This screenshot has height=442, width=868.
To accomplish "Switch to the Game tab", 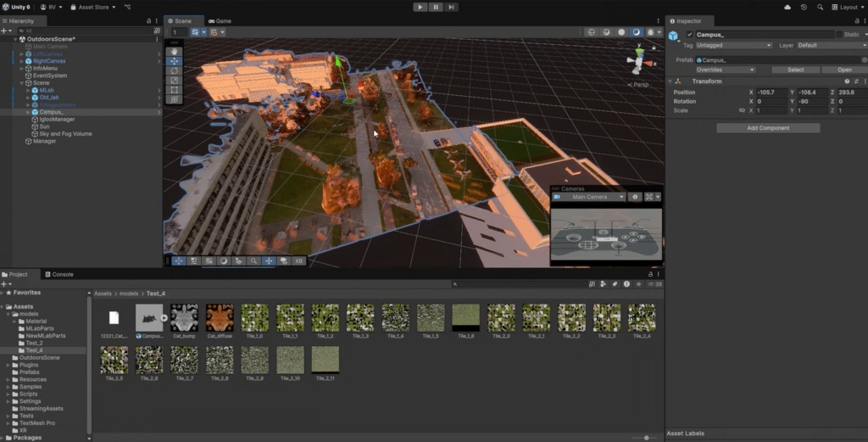I will (220, 20).
